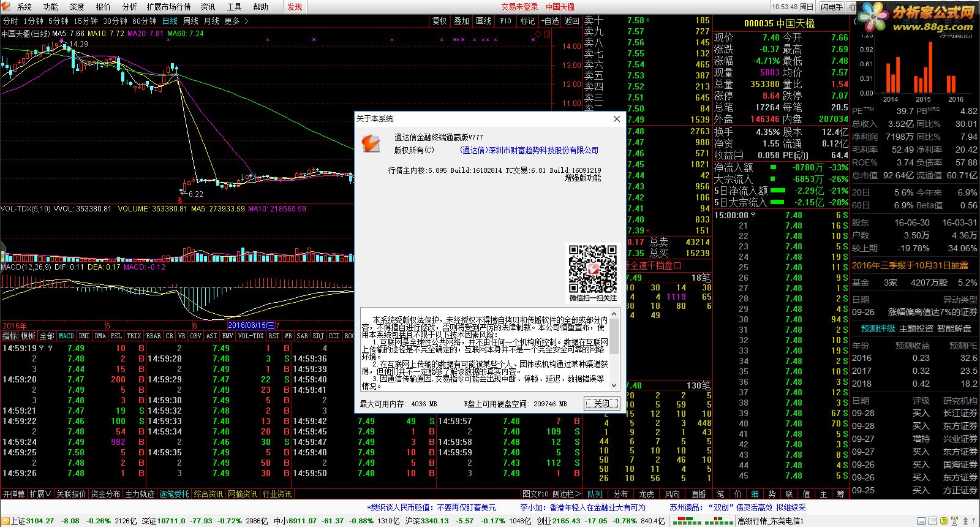Click the news headline 樊纲谈人民币贬值
This screenshot has height=527, width=980.
click(x=431, y=507)
